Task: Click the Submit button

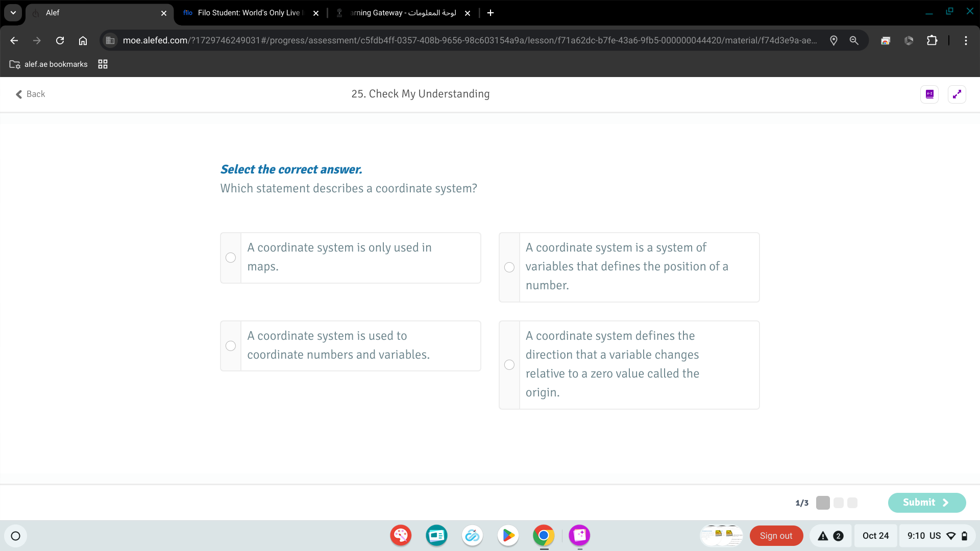Action: 926,503
